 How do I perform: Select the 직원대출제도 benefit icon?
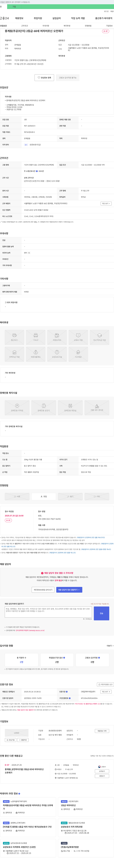36,354
